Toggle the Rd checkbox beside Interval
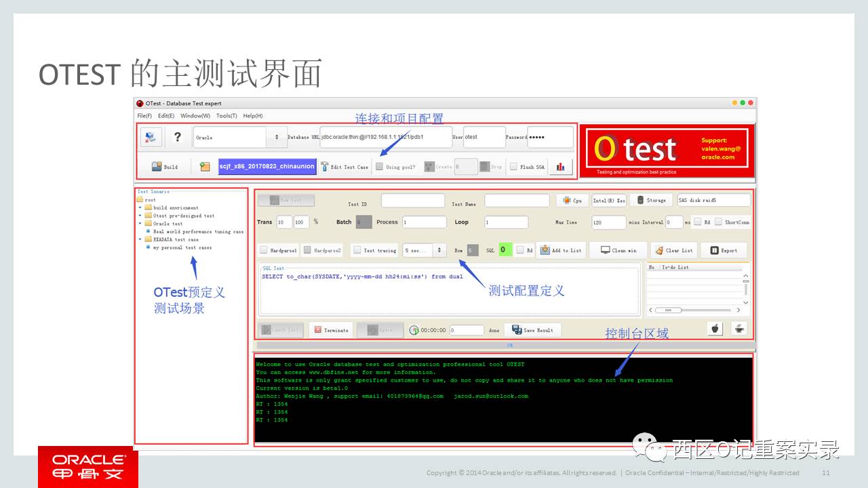Image resolution: width=868 pixels, height=488 pixels. pos(697,222)
